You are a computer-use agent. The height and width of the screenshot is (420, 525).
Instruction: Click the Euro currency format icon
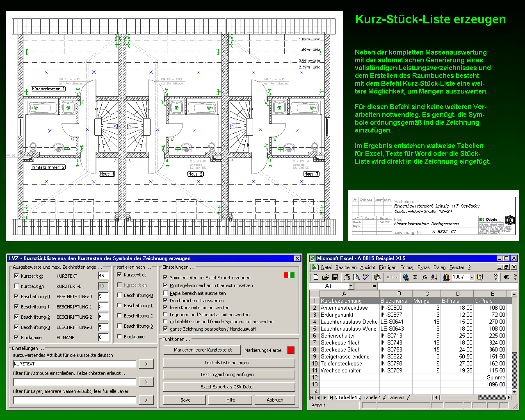click(506, 277)
